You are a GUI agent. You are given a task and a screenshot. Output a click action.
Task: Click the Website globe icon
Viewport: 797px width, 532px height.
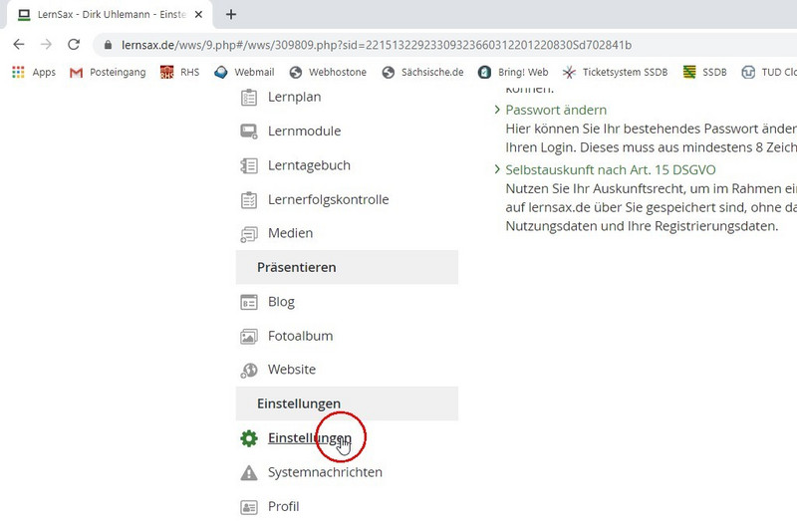(249, 370)
